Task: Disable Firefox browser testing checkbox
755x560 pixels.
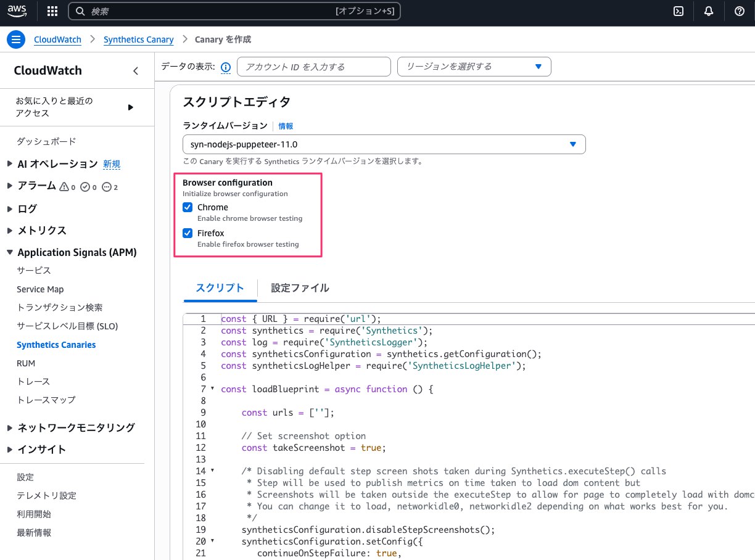Action: click(x=188, y=233)
